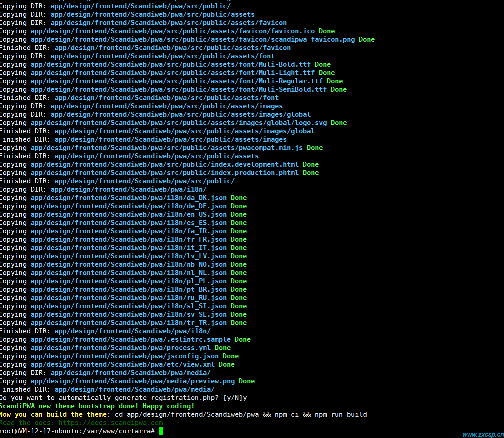Click the green terminal cursor block
Screen dimensions: 504x438
[161, 431]
